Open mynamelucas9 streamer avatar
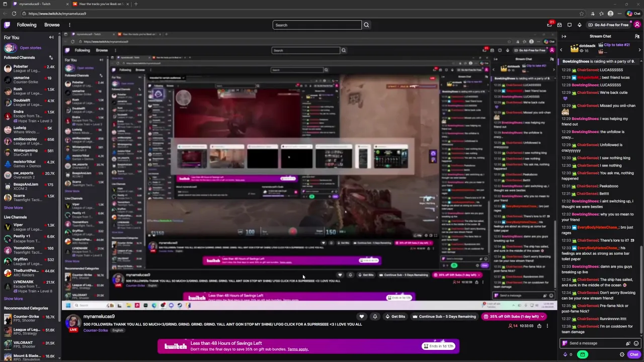644x362 pixels. click(x=73, y=322)
